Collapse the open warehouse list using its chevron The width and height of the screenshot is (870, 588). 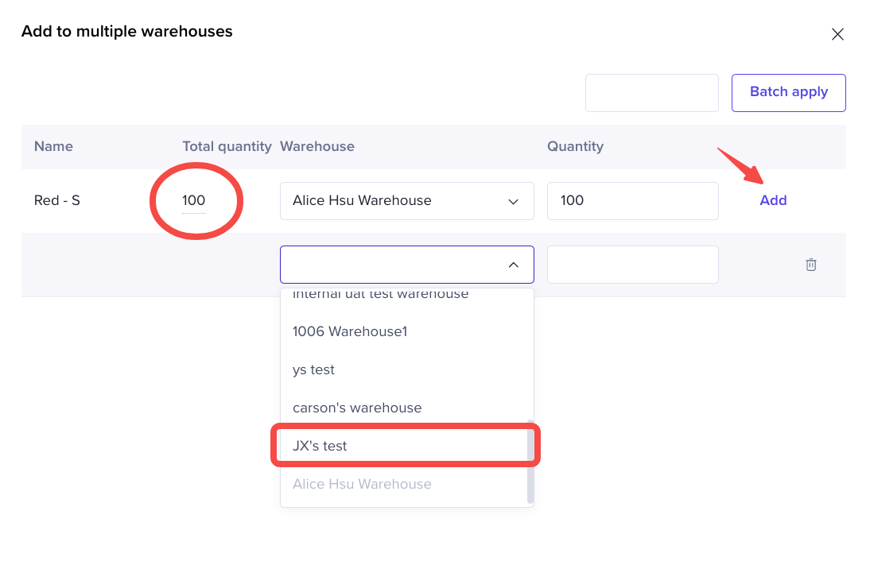click(x=513, y=265)
